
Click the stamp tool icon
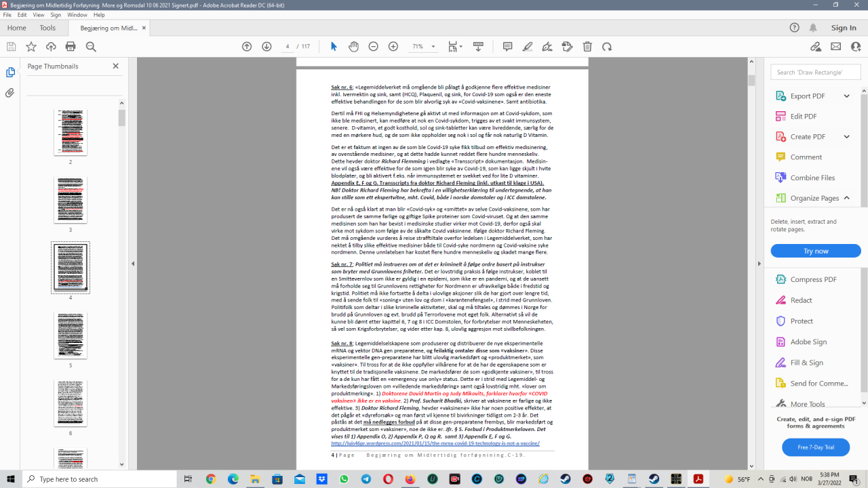click(x=568, y=47)
